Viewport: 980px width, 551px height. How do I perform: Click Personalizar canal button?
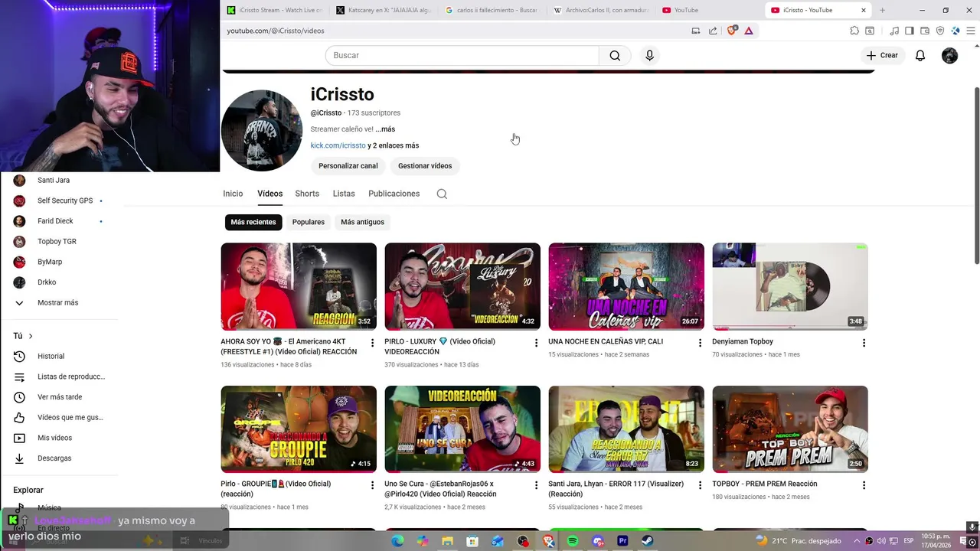tap(348, 166)
